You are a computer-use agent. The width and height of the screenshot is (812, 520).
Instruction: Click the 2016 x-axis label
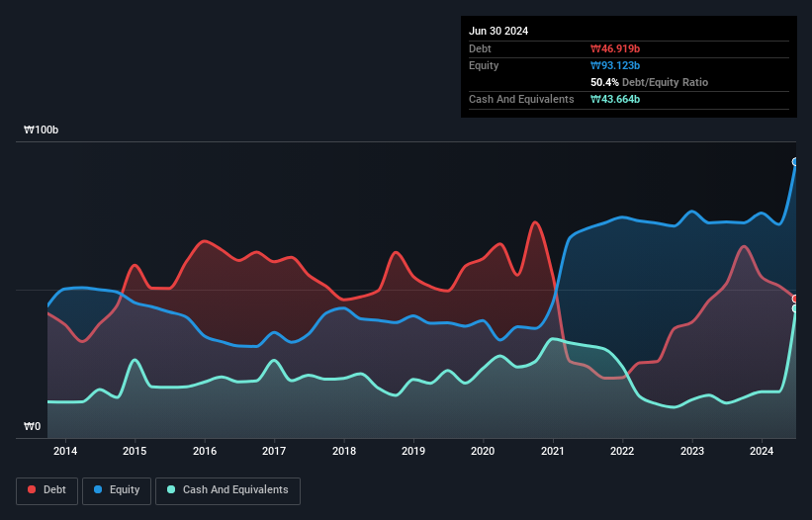[x=205, y=451]
